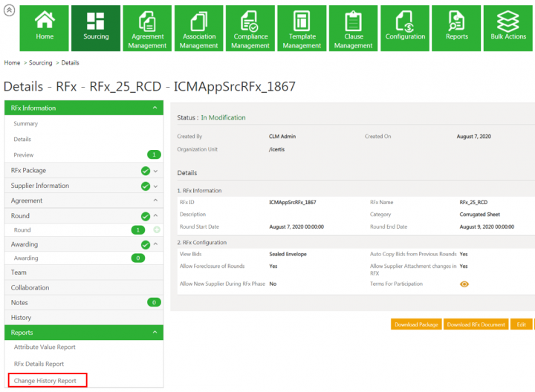Screen dimensions: 535x392
Task: Open the Template Management tile
Action: [302, 28]
